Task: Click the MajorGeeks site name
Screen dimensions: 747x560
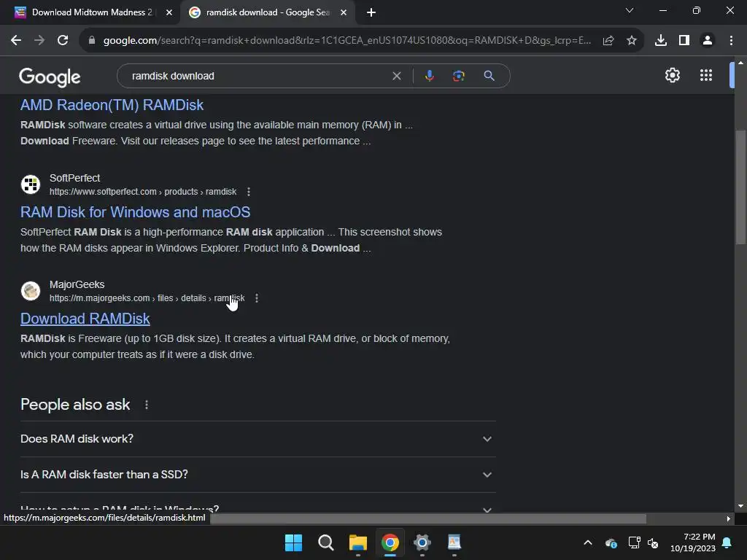Action: (77, 284)
